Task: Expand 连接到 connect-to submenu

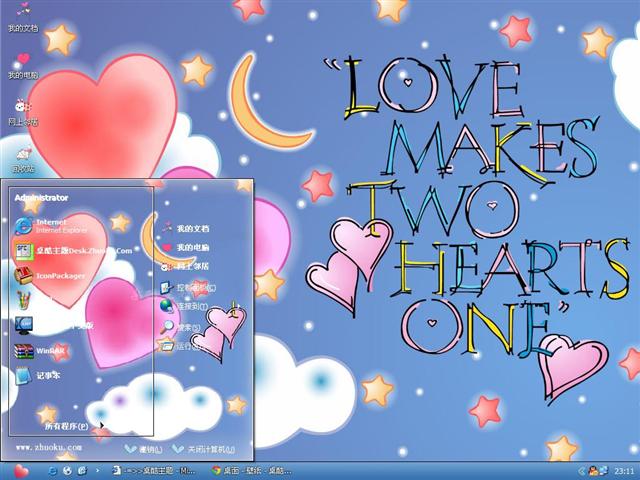Action: click(x=184, y=306)
